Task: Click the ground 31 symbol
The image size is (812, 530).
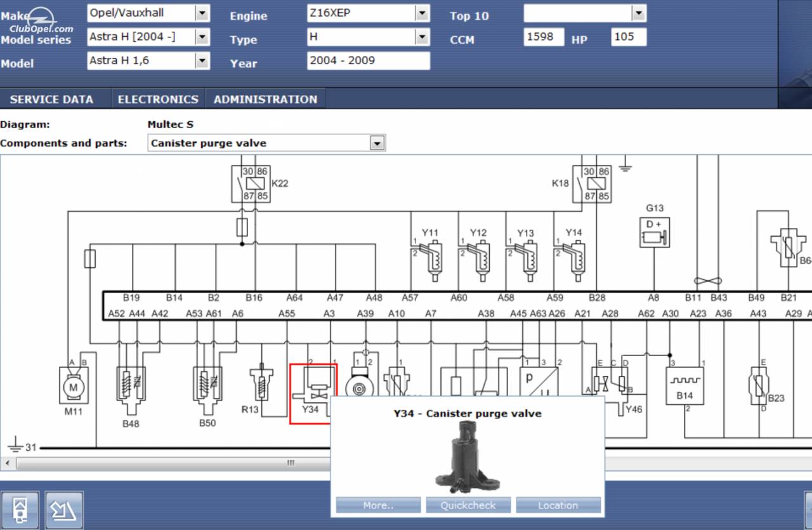Action: tap(14, 445)
